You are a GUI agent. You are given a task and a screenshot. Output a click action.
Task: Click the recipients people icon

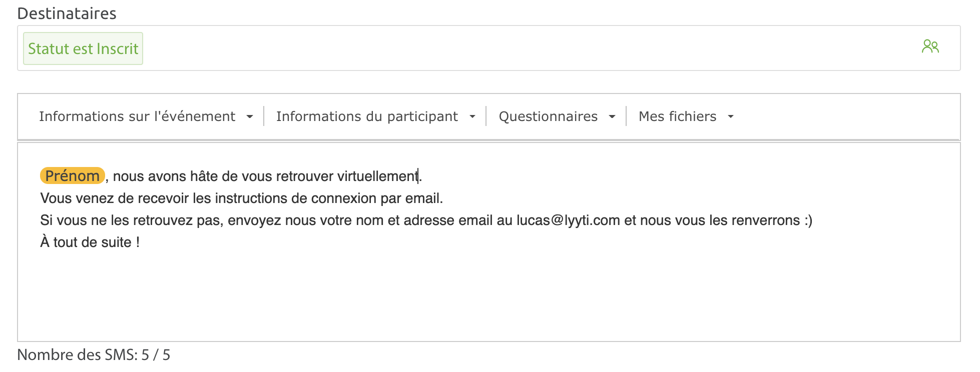pos(930,47)
